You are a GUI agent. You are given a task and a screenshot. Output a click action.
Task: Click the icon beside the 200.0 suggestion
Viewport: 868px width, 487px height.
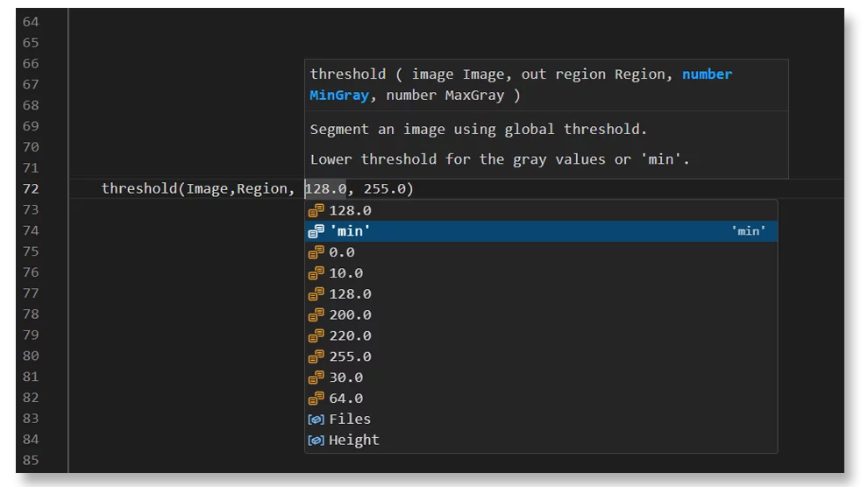point(317,314)
